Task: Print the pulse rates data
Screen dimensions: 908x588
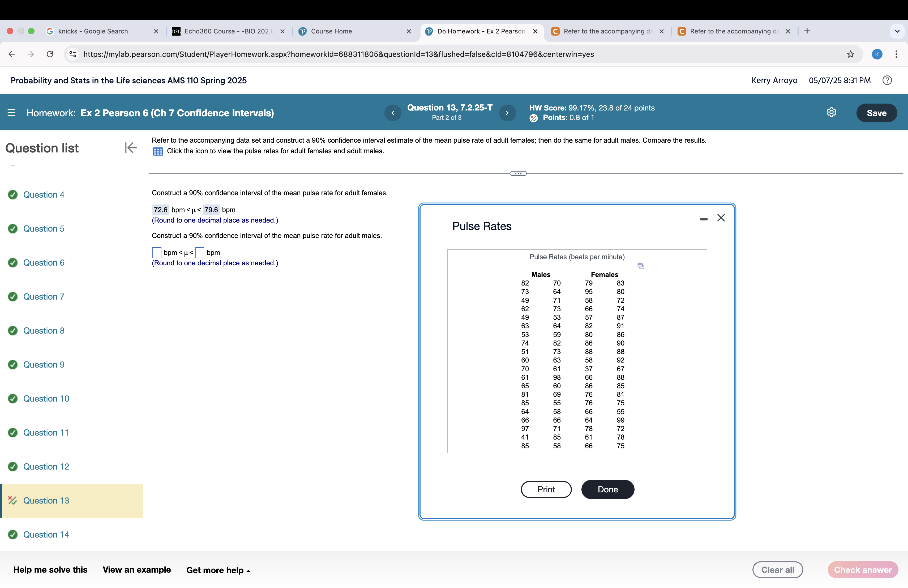Action: (546, 489)
